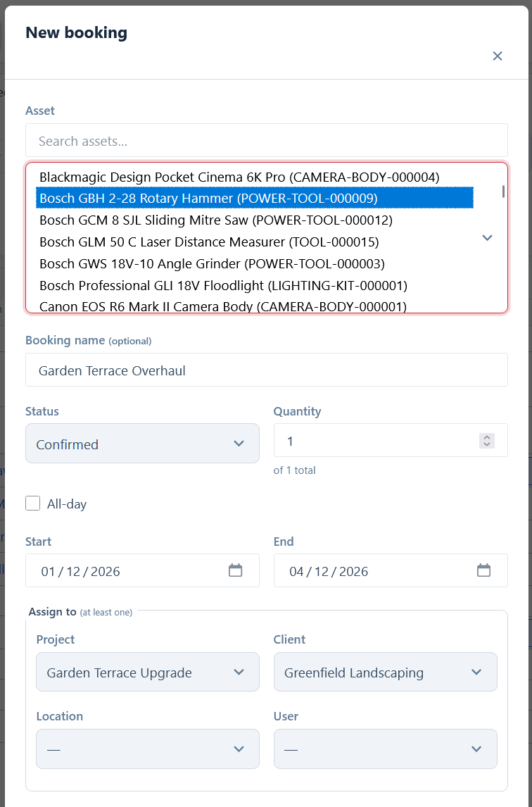Open the End date calendar picker
The width and height of the screenshot is (532, 807).
[x=483, y=570]
